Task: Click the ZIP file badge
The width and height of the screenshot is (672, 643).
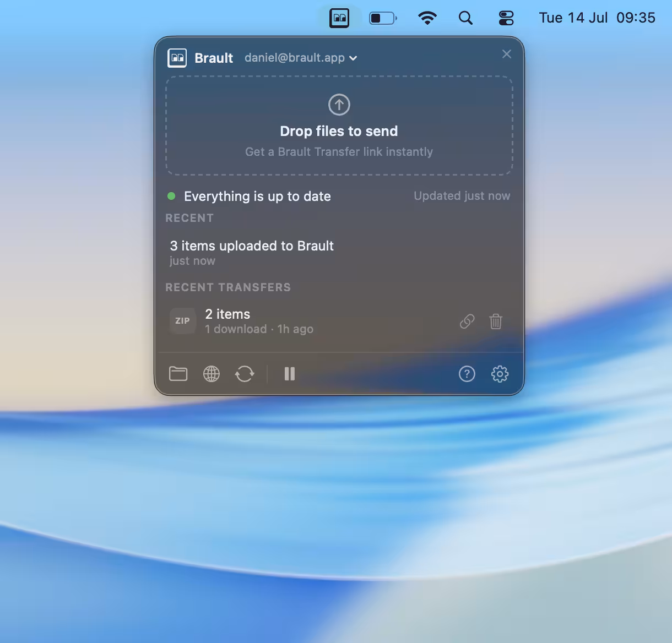Action: click(x=182, y=321)
